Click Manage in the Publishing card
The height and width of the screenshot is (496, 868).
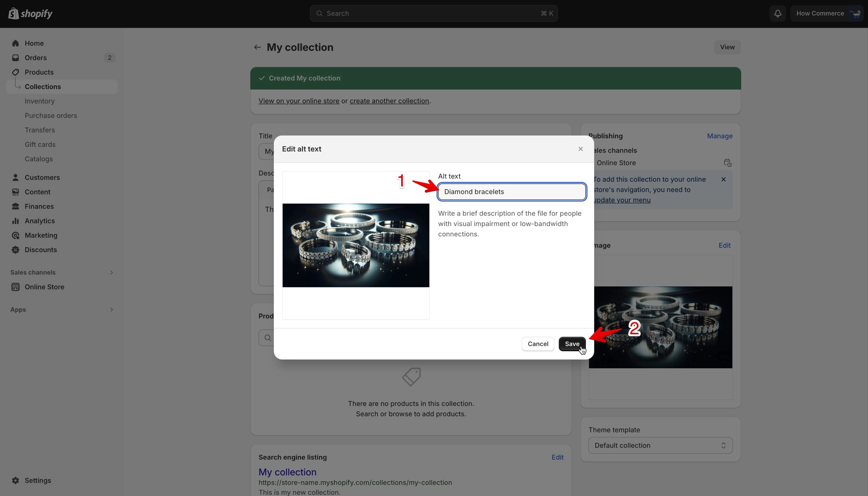[x=720, y=136]
